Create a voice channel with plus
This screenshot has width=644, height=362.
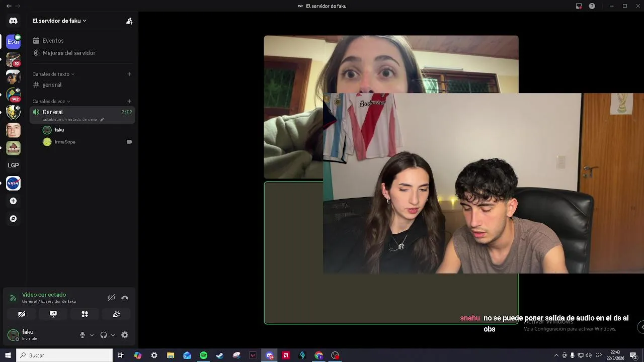129,102
